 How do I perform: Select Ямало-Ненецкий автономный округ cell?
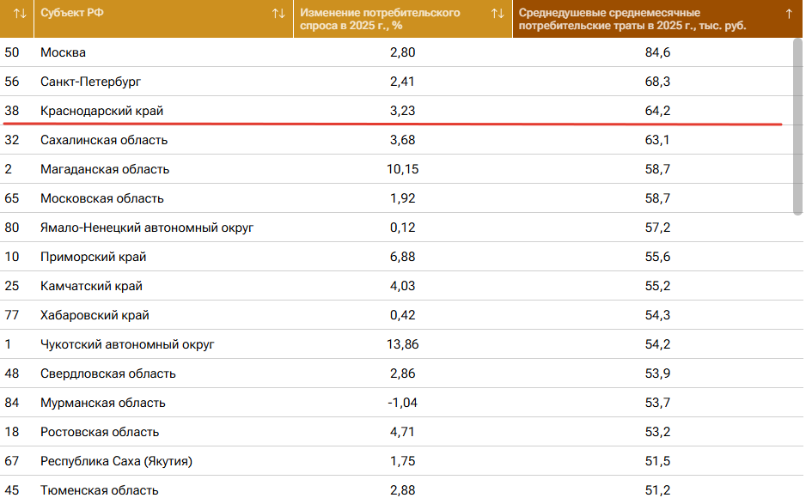pyautogui.click(x=147, y=228)
